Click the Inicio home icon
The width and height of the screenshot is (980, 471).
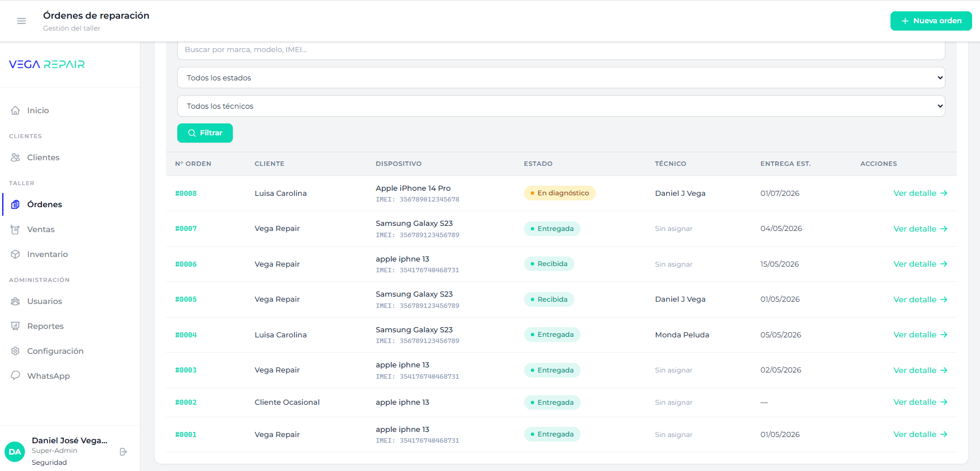point(15,110)
